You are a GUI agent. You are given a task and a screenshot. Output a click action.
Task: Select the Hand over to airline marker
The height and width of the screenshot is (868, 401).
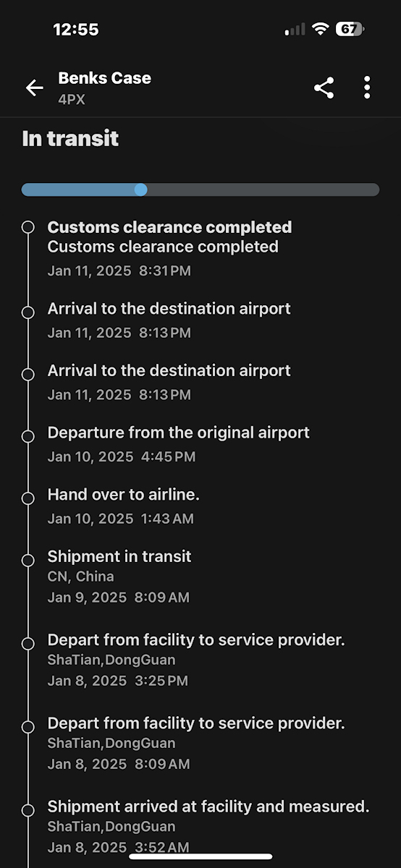click(x=28, y=498)
